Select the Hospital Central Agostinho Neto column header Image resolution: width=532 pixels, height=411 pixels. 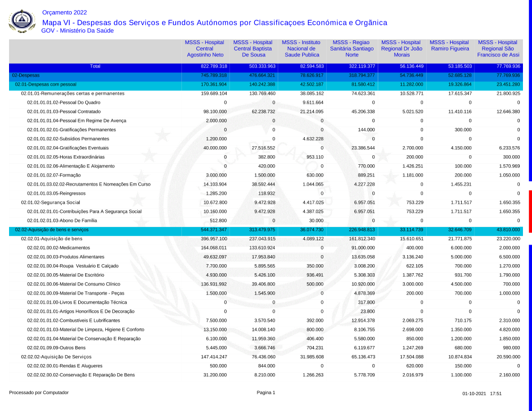(x=205, y=48)
